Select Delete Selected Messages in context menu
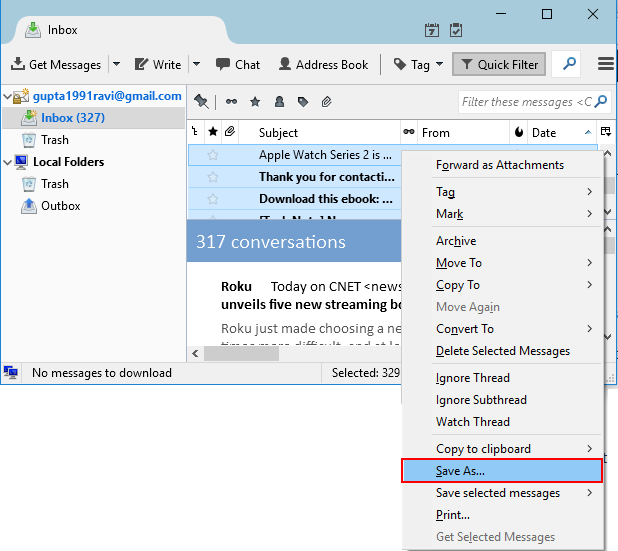Screen dimensions: 618x551 [x=502, y=351]
